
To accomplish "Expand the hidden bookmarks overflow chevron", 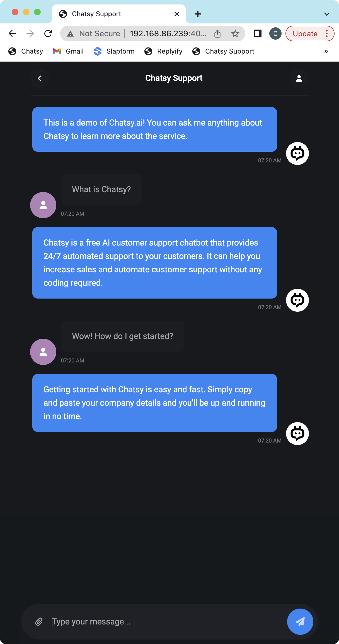I will point(326,51).
